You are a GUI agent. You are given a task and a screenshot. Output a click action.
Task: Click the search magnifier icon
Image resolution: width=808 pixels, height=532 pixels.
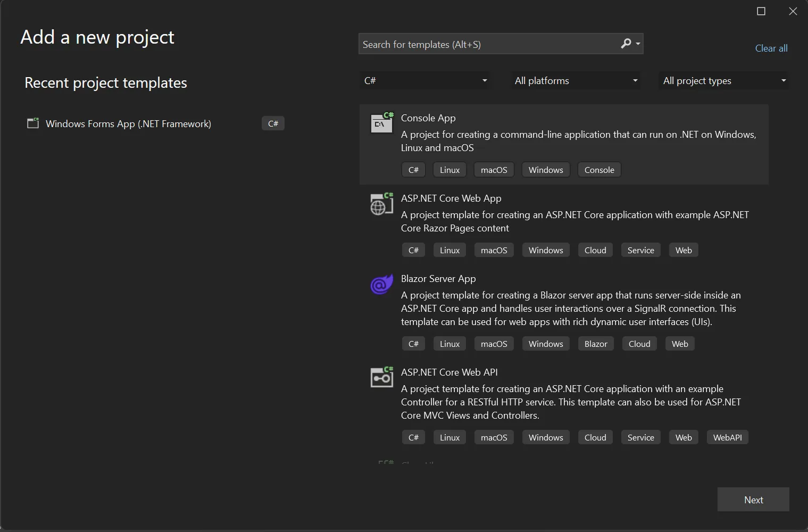click(626, 44)
